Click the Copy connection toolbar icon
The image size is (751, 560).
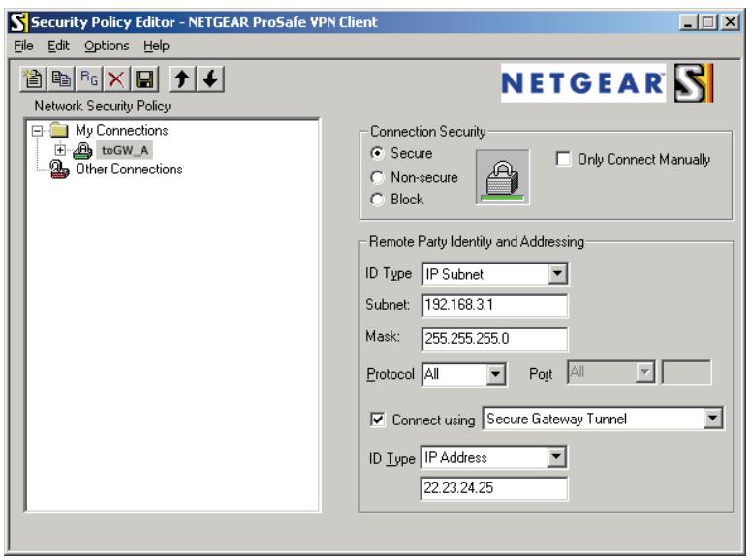[x=61, y=79]
